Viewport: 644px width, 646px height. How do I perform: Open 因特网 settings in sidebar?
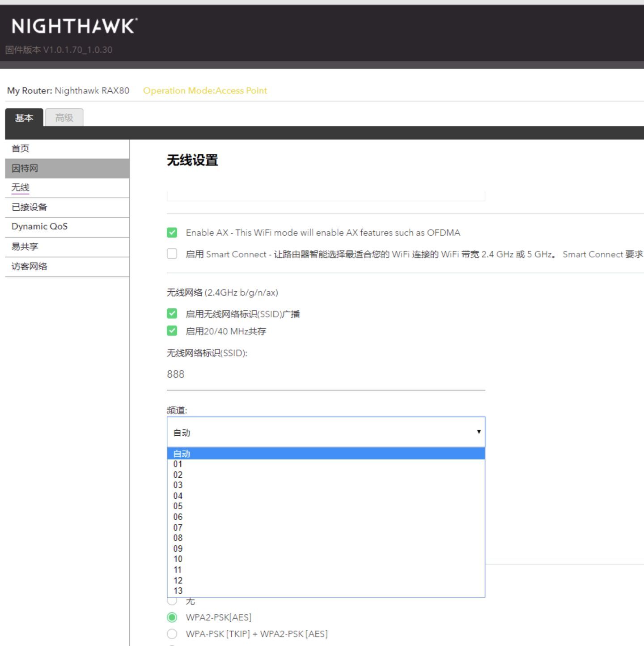tap(67, 168)
